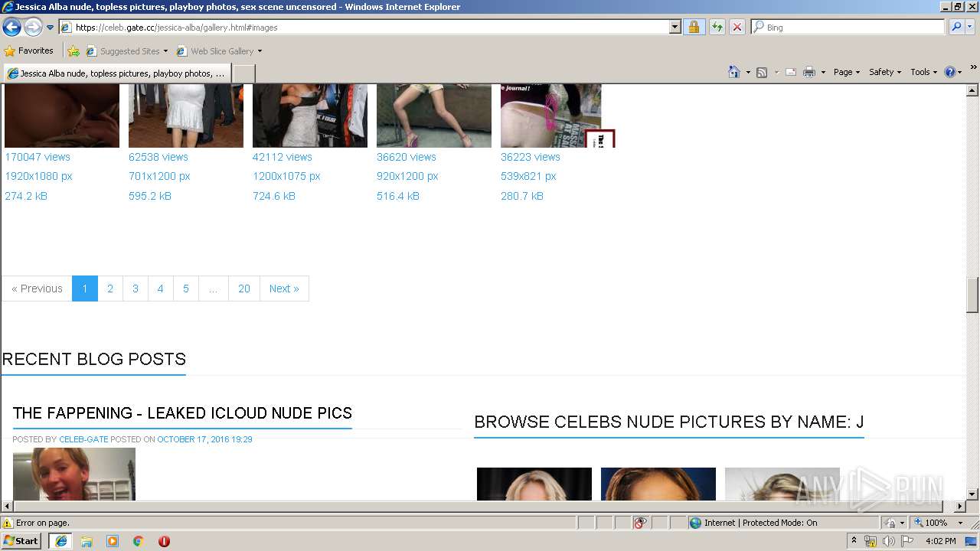Print the page with the printer icon
The height and width of the screenshot is (551, 980).
[x=809, y=72]
